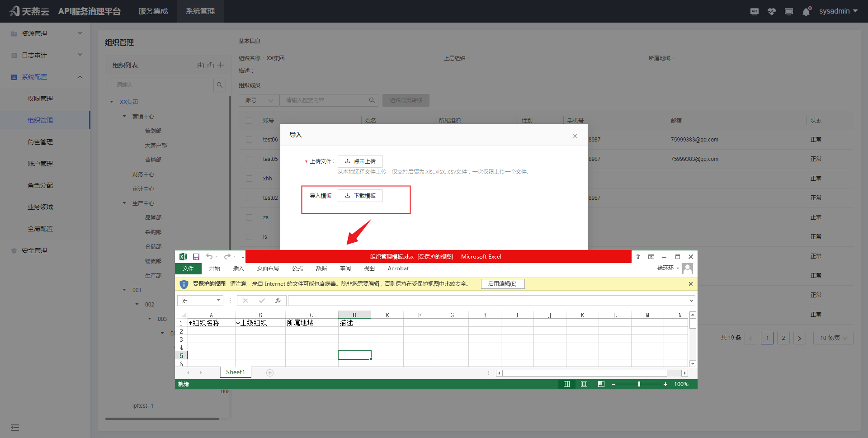The width and height of the screenshot is (868, 438).
Task: Open the 公式 ribbon tab in Excel
Action: (297, 268)
